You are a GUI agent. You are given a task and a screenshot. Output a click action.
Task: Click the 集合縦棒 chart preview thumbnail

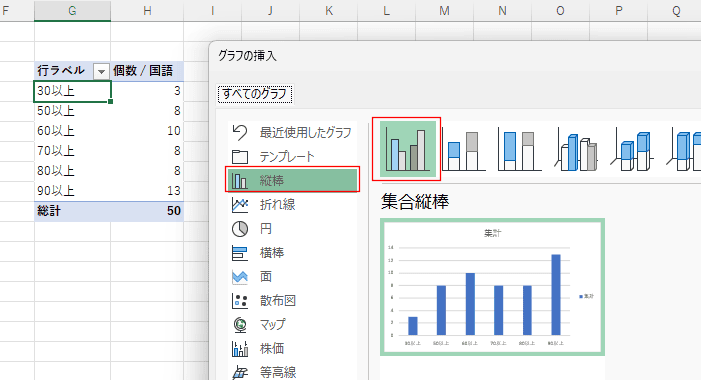[492, 287]
